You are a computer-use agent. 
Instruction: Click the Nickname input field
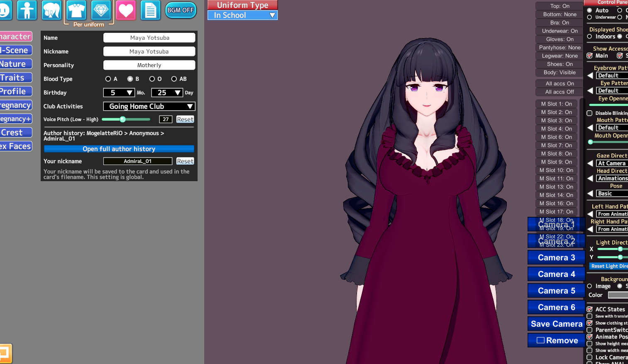click(149, 51)
